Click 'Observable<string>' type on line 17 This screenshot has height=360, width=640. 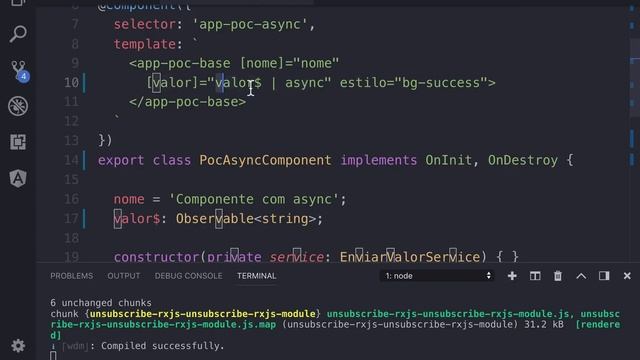point(246,219)
